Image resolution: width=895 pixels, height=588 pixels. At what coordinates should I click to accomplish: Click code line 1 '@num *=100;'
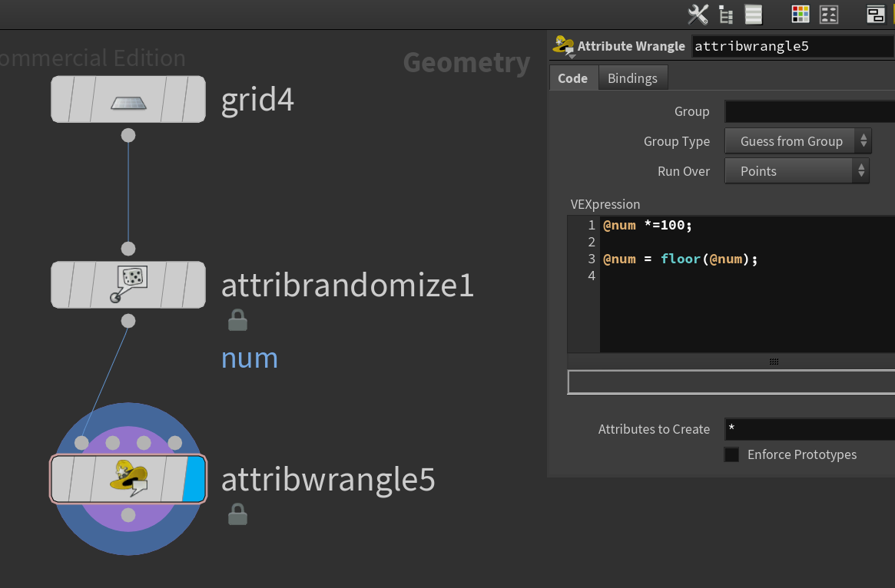coord(648,225)
